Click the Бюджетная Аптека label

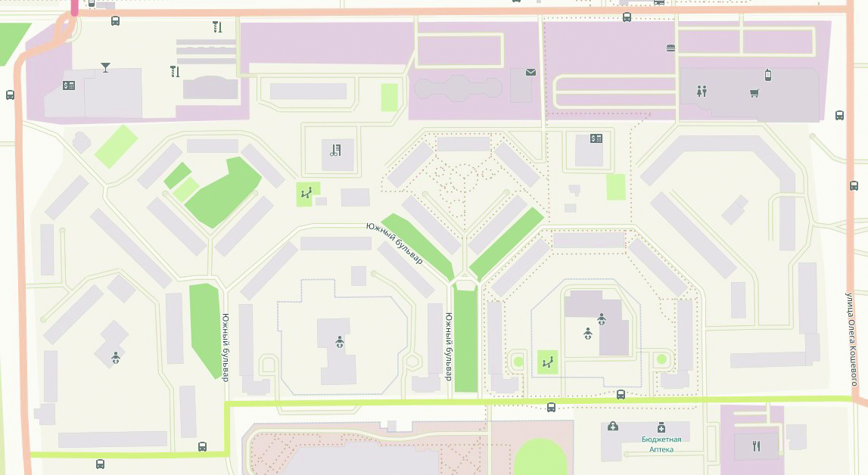661,444
